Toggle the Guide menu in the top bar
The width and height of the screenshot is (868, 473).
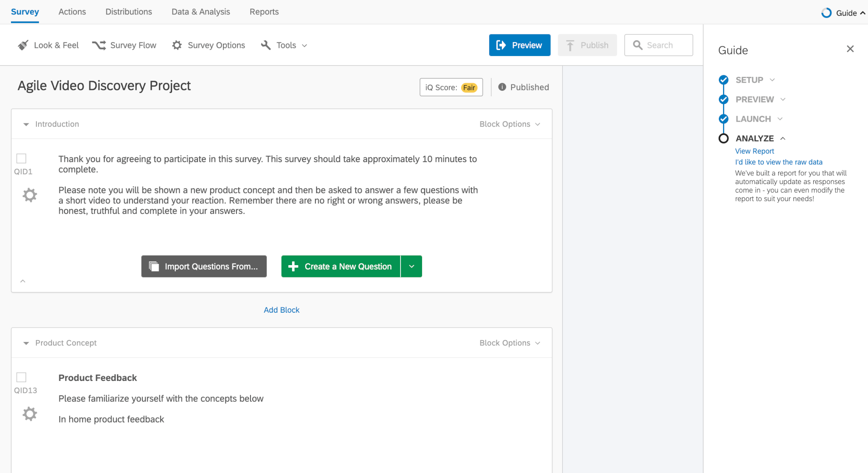(843, 13)
